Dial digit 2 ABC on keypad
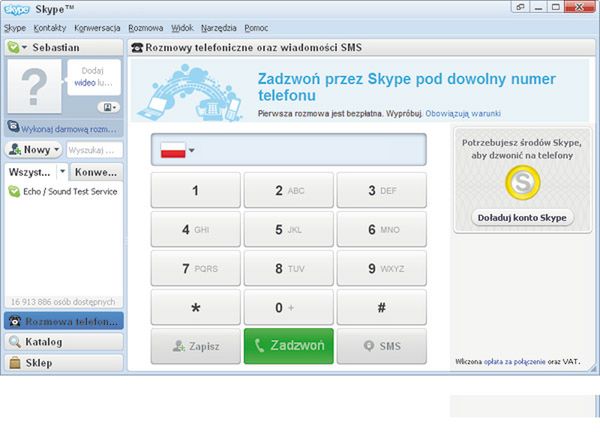Image resolution: width=600 pixels, height=440 pixels. (289, 190)
